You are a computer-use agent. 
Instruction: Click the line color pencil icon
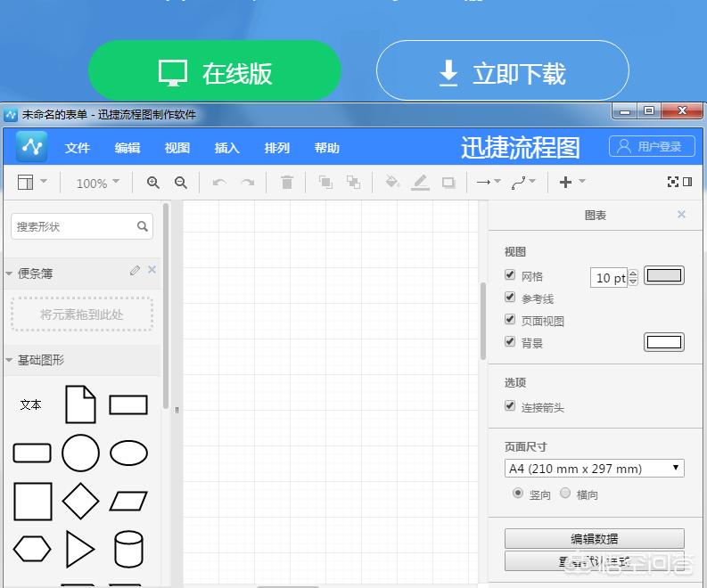(420, 182)
